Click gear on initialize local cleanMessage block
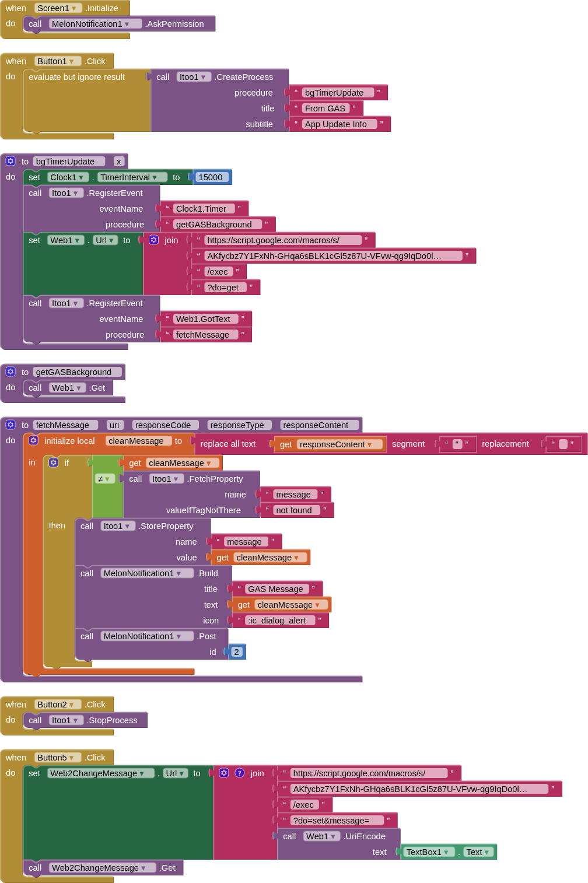 (33, 440)
